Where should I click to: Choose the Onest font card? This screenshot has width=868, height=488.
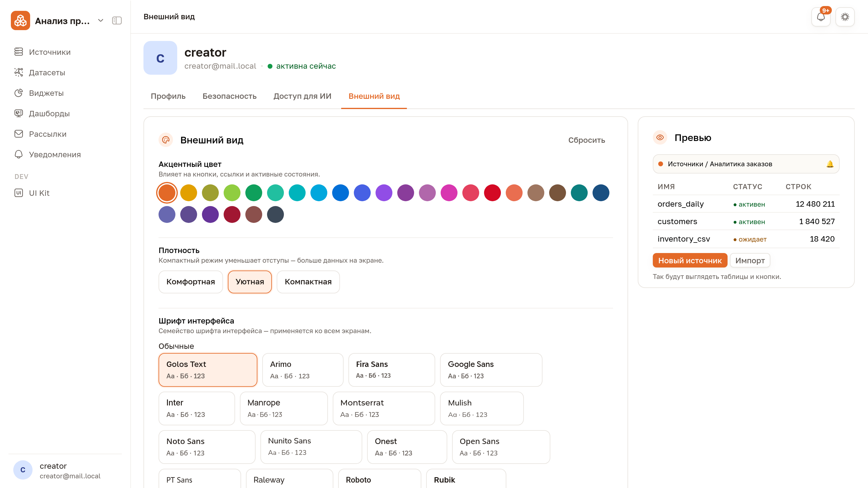pos(407,447)
